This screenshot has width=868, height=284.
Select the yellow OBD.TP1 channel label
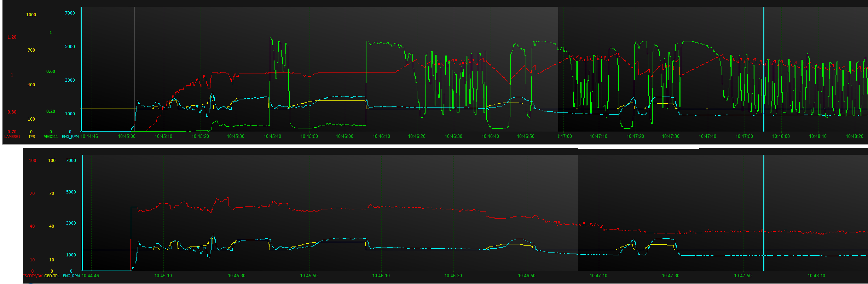coord(52,276)
